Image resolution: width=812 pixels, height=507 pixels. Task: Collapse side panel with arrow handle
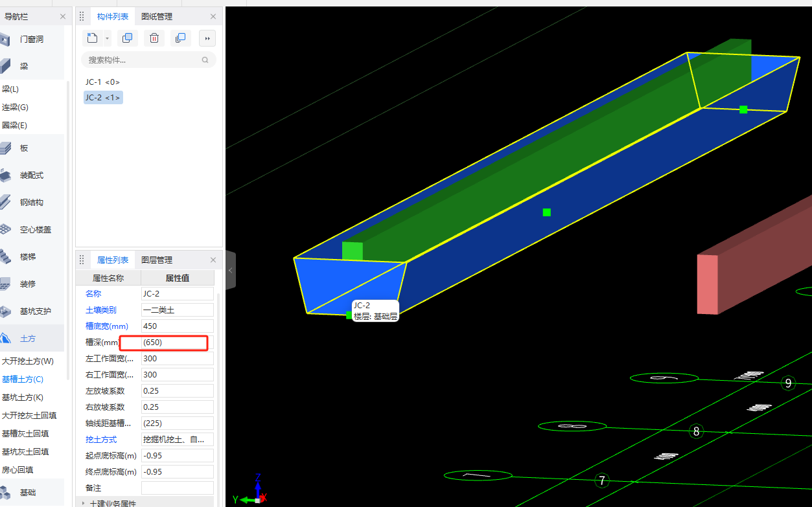click(x=231, y=270)
